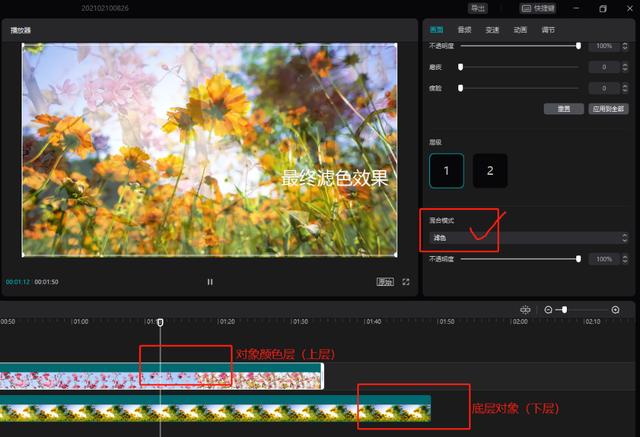Click the blend mode 不透明度 slider handle
This screenshot has height=437, width=640.
pyautogui.click(x=578, y=259)
